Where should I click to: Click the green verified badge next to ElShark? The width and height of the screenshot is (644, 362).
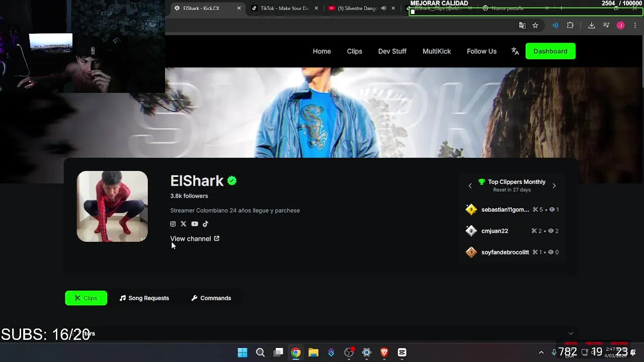pyautogui.click(x=232, y=180)
